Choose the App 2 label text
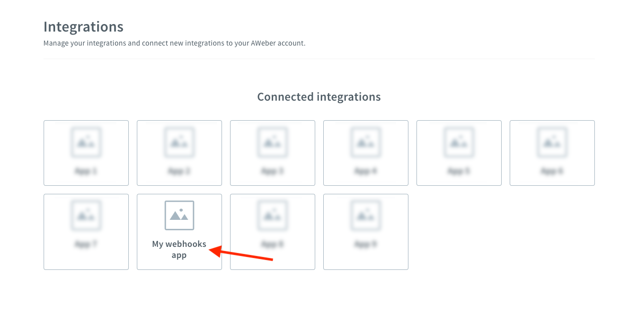Screen dimensions: 644x315 [x=179, y=171]
